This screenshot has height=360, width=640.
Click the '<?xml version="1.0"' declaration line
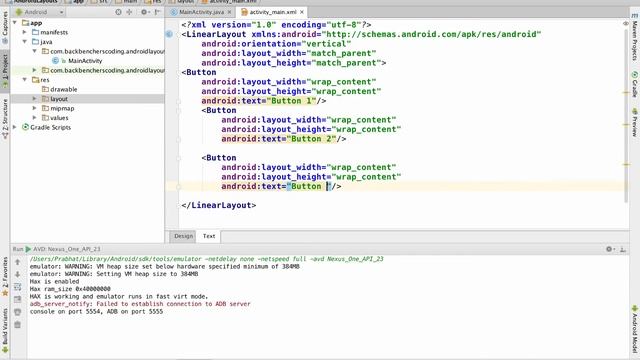click(x=276, y=24)
